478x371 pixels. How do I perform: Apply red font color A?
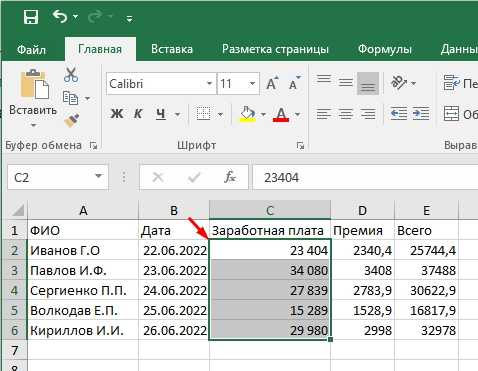[x=281, y=114]
